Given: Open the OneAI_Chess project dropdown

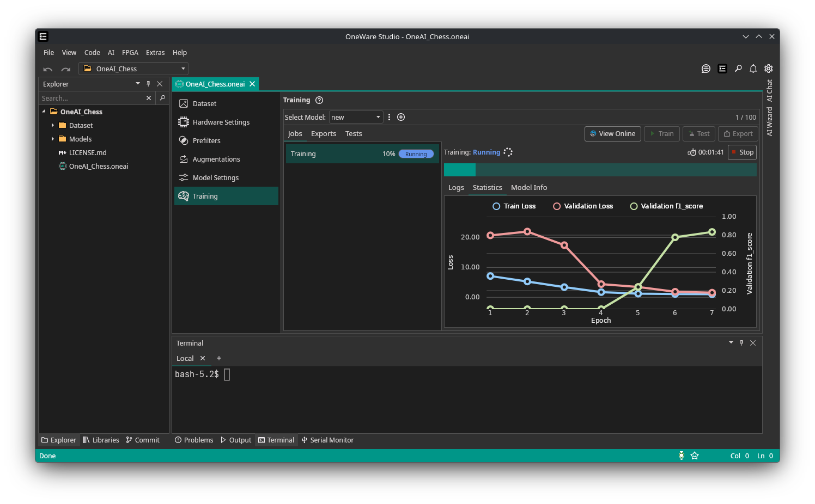Looking at the screenshot, I should [133, 69].
